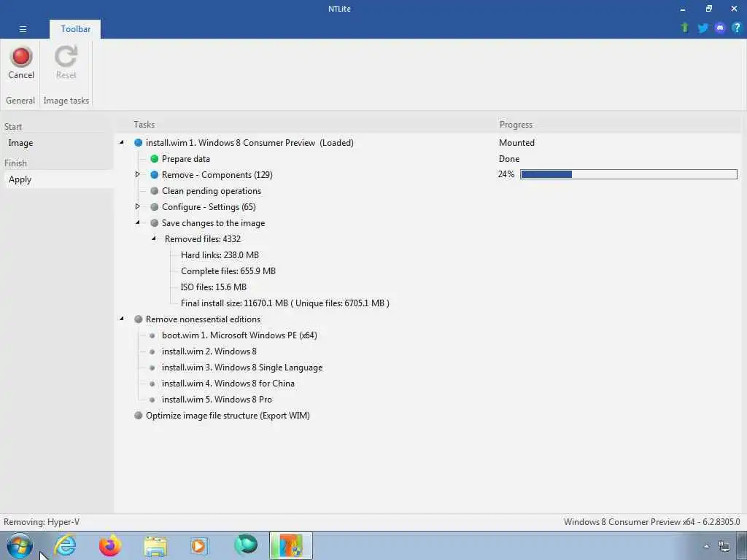Select the Toolbar tab
Image resolution: width=747 pixels, height=560 pixels.
tap(75, 29)
